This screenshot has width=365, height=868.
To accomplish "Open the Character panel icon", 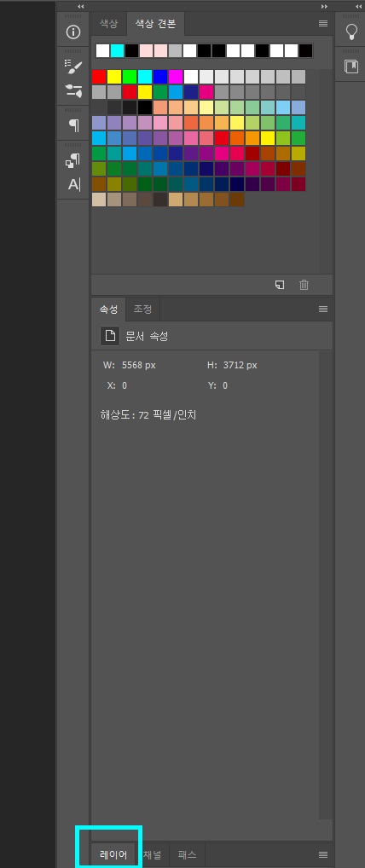I will 73,184.
